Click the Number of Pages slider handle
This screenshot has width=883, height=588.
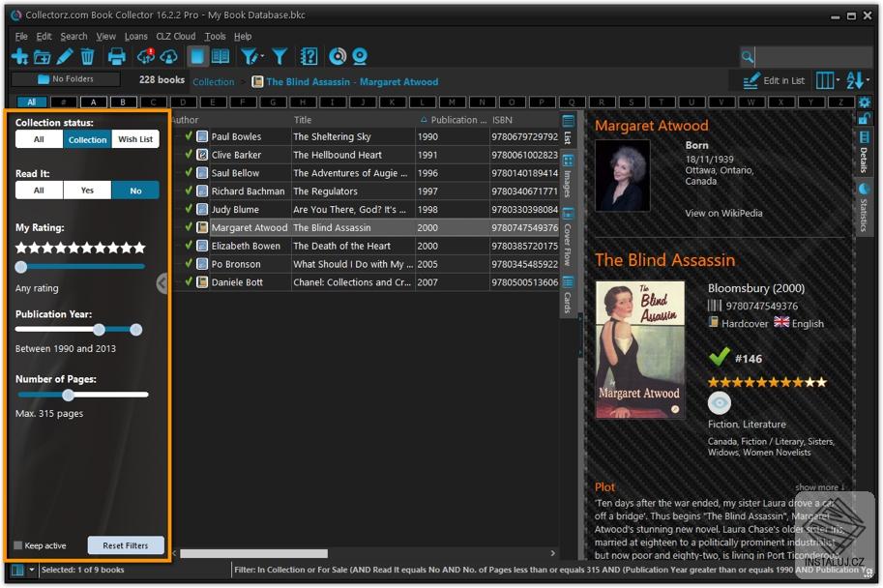click(68, 395)
